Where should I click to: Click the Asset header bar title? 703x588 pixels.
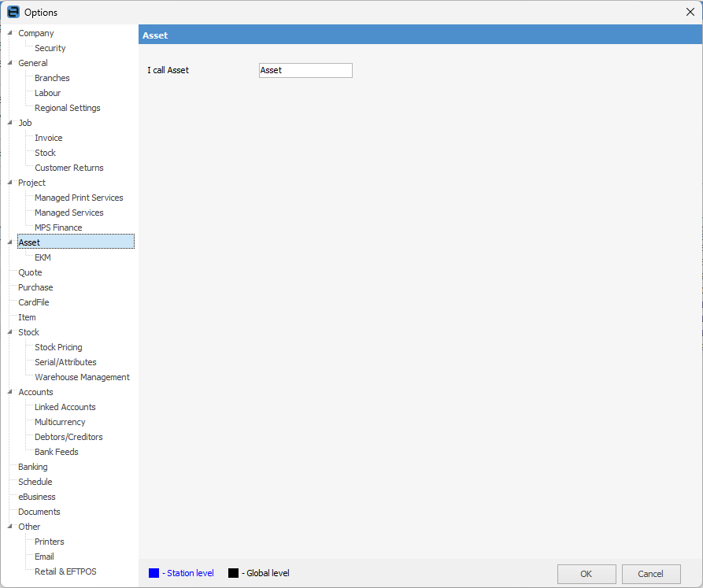point(155,35)
